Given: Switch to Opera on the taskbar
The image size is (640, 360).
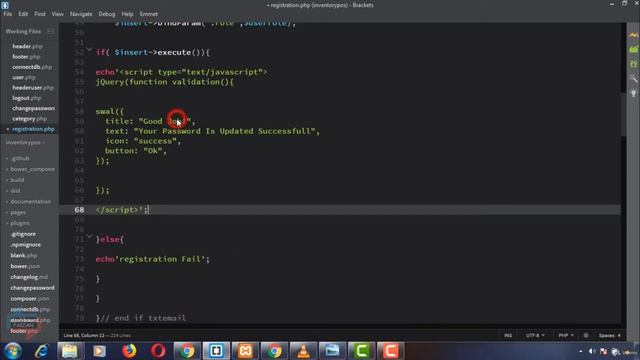Looking at the screenshot, I should (158, 351).
